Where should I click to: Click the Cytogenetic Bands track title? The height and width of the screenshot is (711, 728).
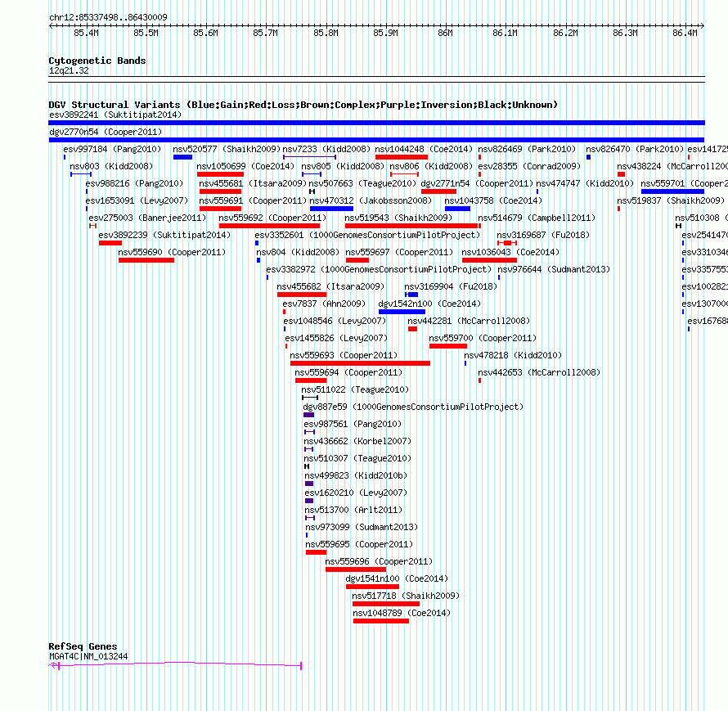97,61
